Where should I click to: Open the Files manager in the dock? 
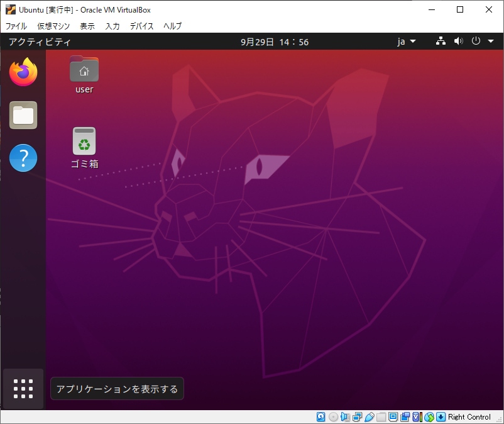coord(23,115)
